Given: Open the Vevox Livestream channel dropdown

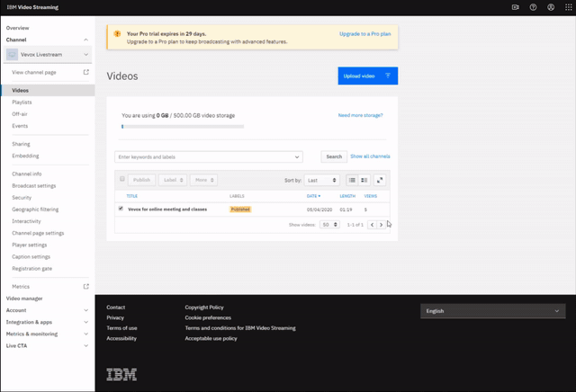Looking at the screenshot, I should pos(48,54).
